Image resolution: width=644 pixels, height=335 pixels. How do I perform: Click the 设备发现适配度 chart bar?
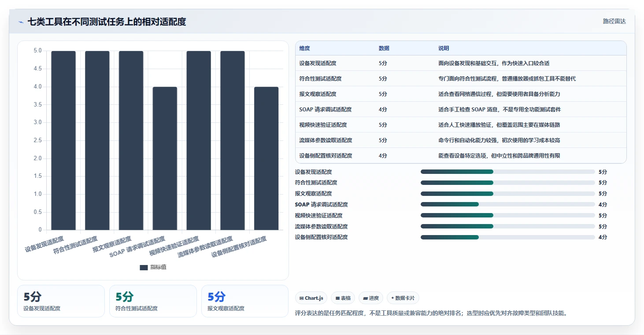[x=63, y=140]
